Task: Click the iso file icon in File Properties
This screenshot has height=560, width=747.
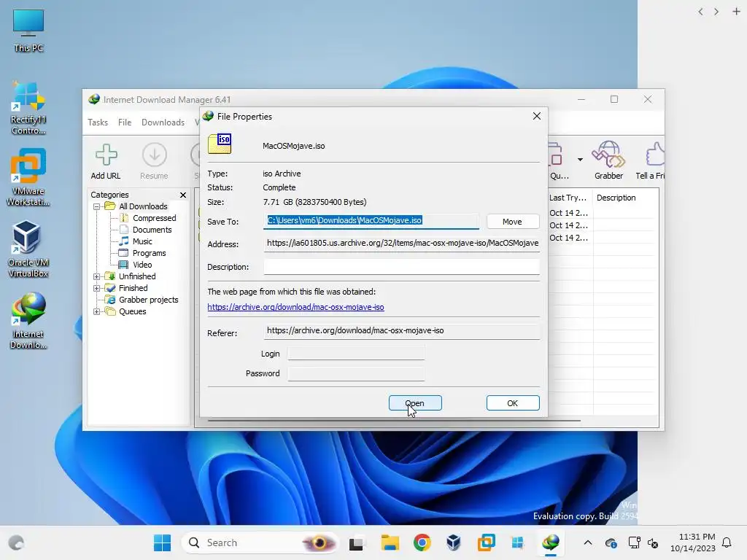Action: click(x=220, y=144)
